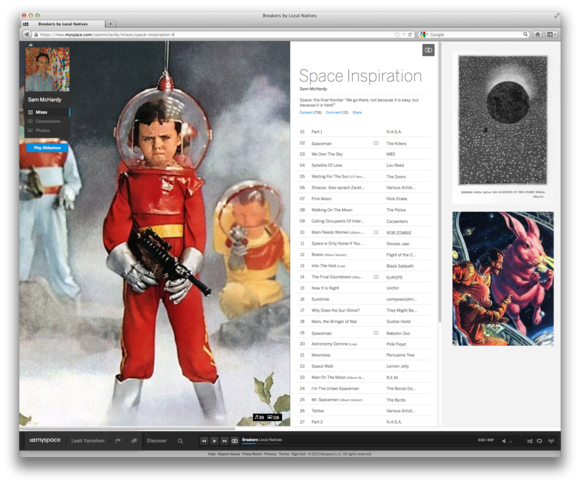Toggle repeat in the player
Image resolution: width=580 pixels, height=484 pixels.
click(539, 441)
